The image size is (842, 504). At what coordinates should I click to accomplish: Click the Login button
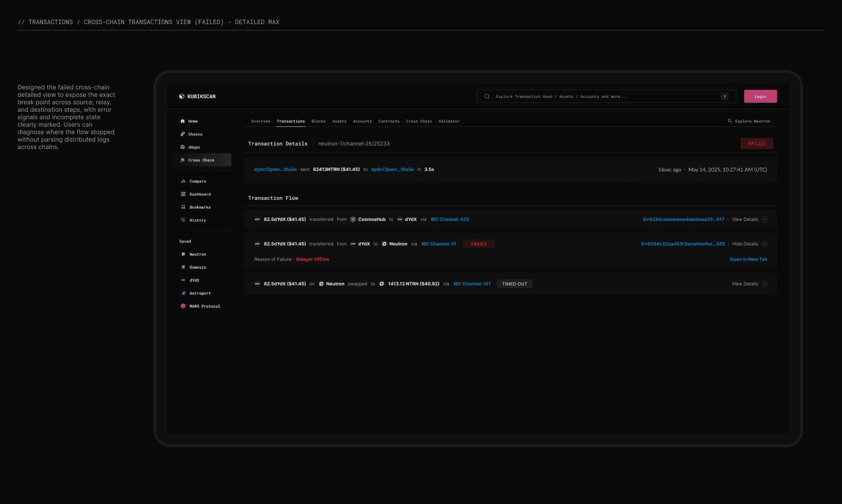tap(760, 96)
